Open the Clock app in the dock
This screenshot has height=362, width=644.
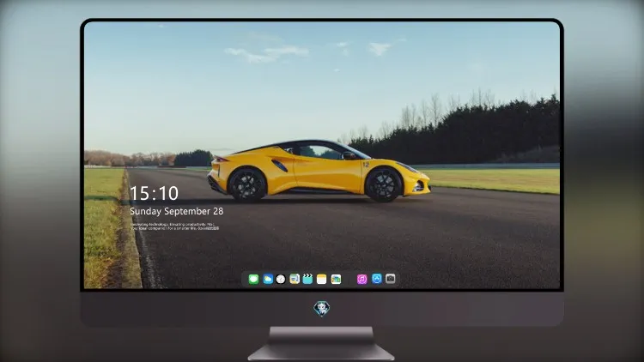point(281,279)
